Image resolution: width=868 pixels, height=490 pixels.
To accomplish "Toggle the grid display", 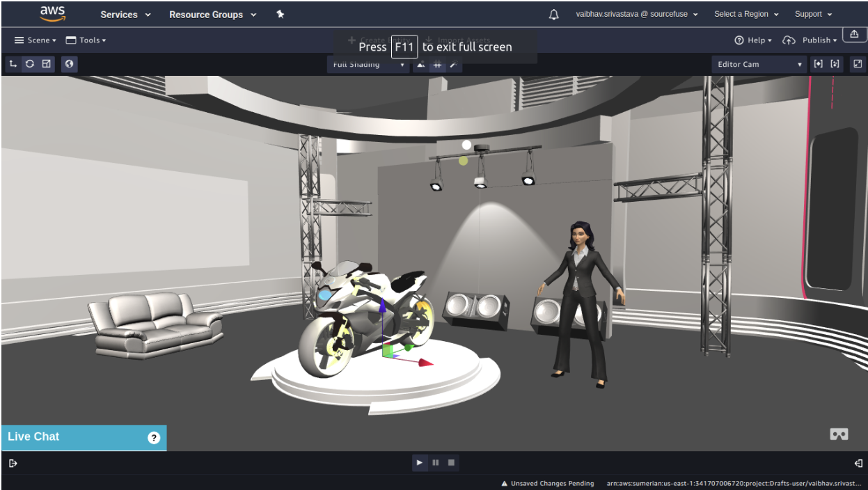I will [437, 65].
